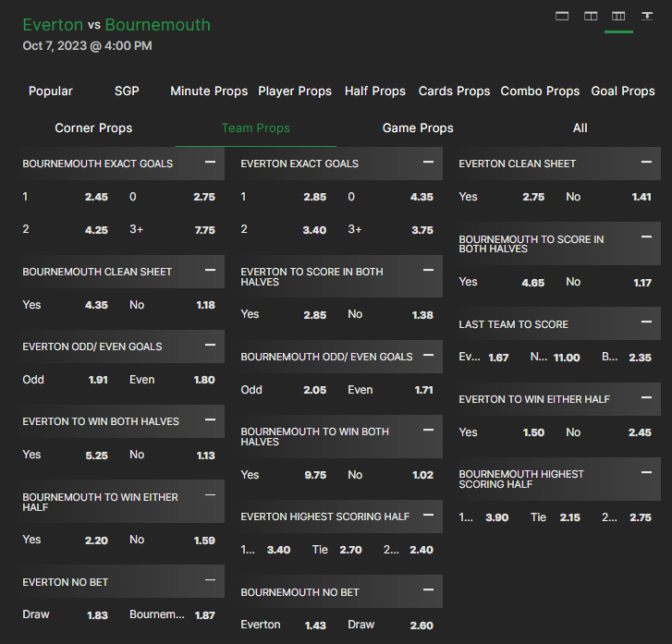
Task: Click the collapse-to-top icon
Action: pos(647,17)
